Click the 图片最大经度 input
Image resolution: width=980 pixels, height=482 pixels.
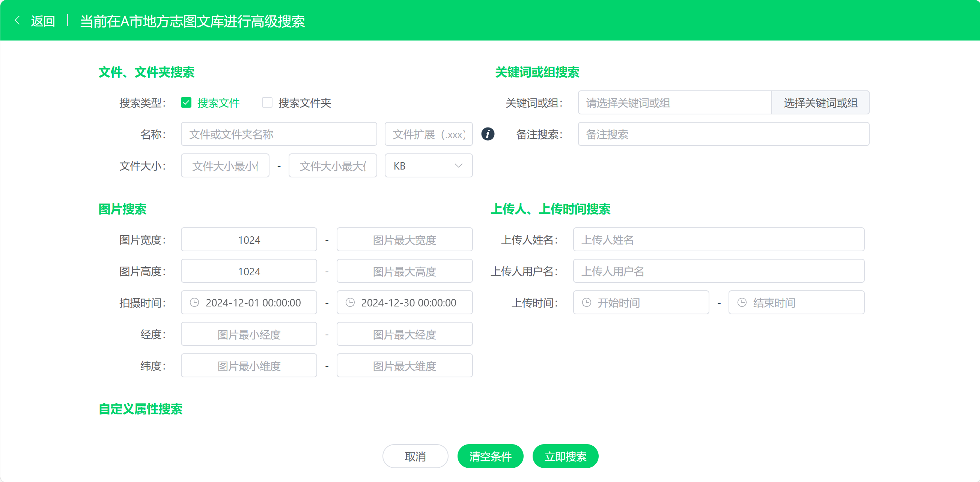coord(404,334)
